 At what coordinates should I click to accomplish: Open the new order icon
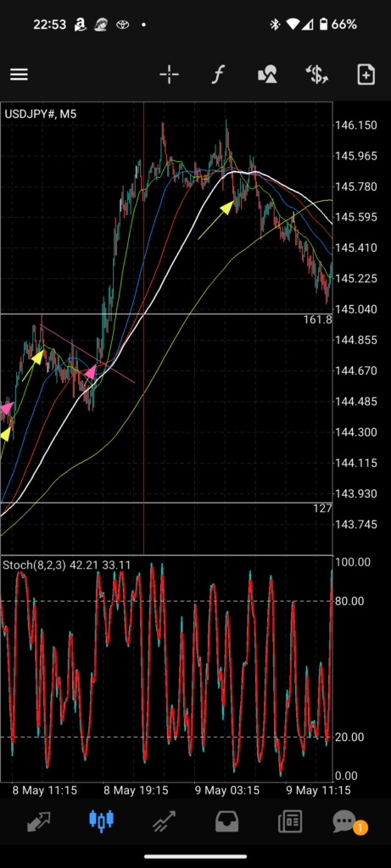pyautogui.click(x=366, y=75)
